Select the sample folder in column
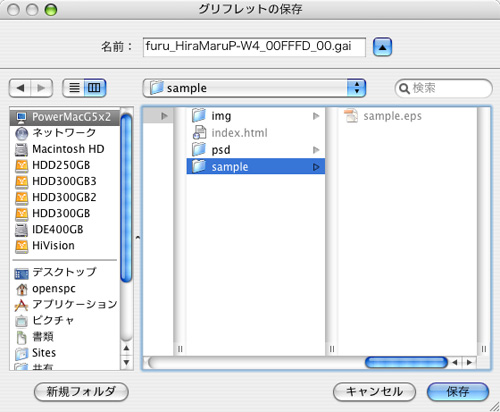The image size is (500, 412). tap(256, 166)
